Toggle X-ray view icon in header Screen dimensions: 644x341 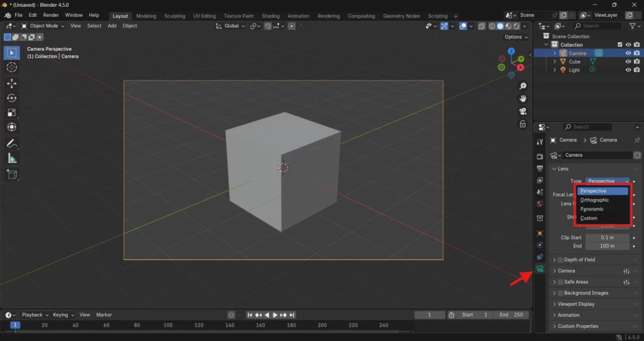pyautogui.click(x=481, y=26)
